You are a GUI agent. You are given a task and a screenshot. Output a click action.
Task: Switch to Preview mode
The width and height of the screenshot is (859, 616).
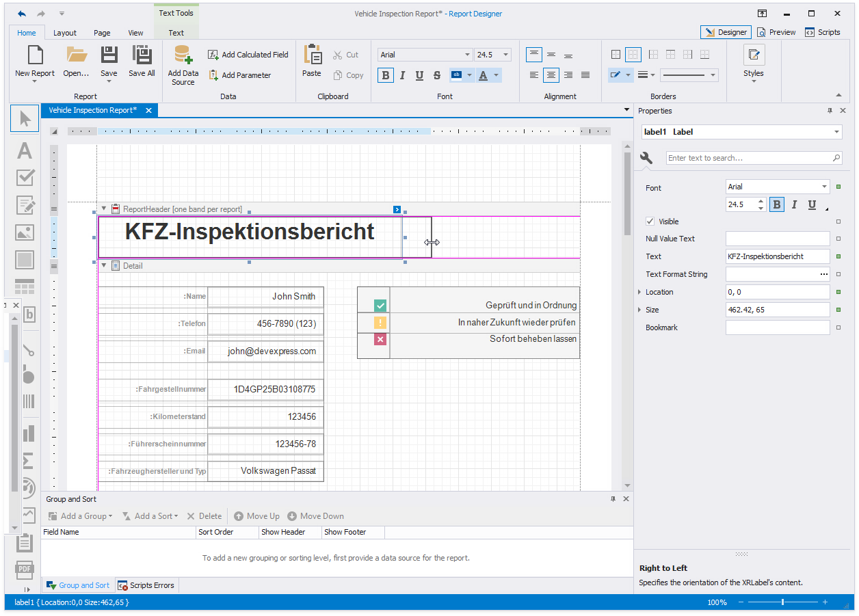tap(776, 32)
